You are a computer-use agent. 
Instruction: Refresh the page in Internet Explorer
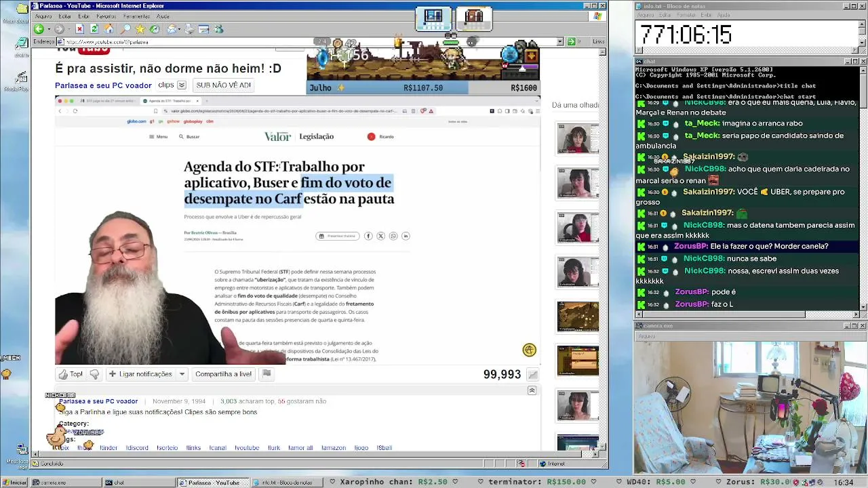pyautogui.click(x=94, y=29)
